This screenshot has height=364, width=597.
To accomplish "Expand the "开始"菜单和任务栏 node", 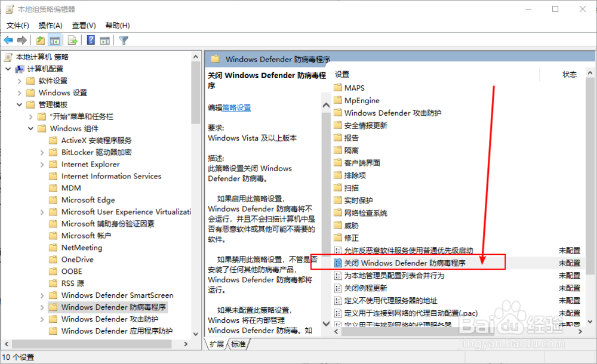I will tap(31, 117).
